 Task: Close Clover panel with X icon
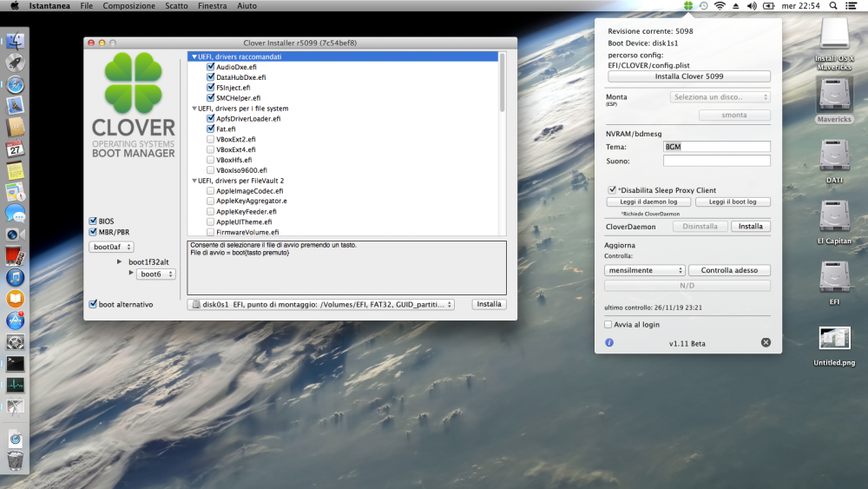766,343
